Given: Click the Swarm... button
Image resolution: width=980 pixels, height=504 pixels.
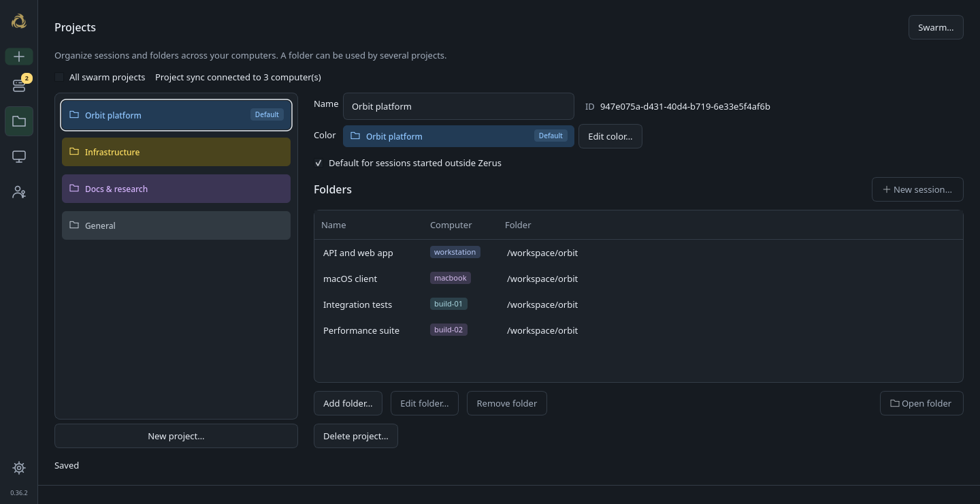Looking at the screenshot, I should [x=936, y=27].
